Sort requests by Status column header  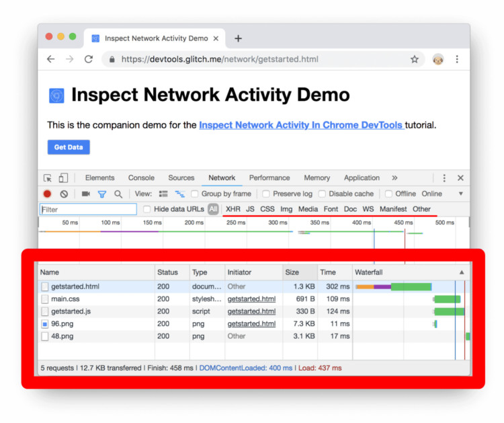172,272
